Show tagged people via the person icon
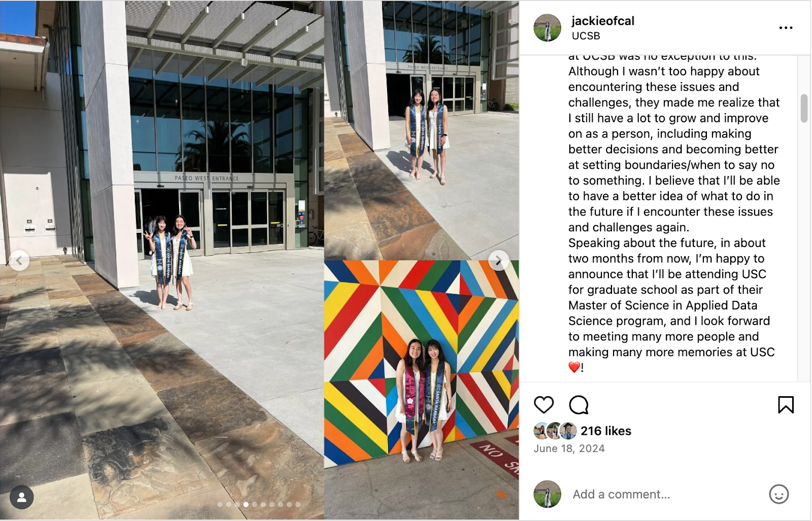 coord(22,498)
